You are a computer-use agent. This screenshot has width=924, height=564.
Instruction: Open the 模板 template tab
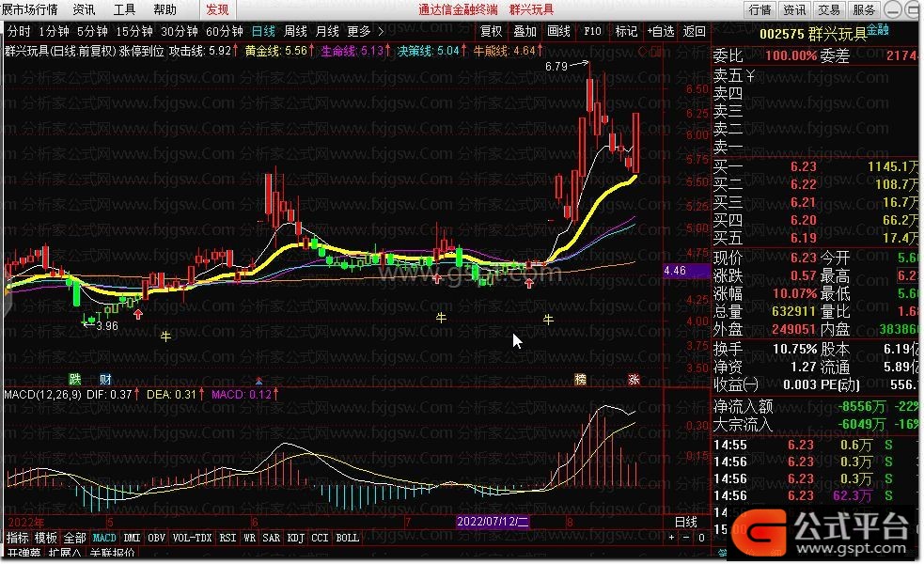(x=45, y=538)
